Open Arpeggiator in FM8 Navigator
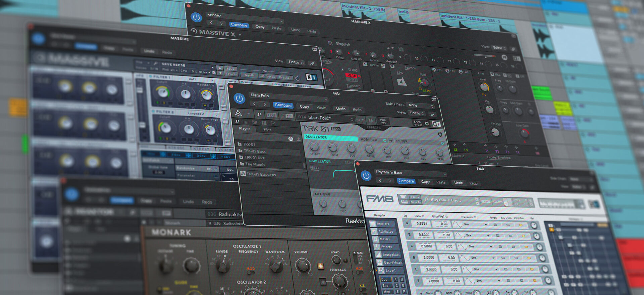 [x=388, y=255]
